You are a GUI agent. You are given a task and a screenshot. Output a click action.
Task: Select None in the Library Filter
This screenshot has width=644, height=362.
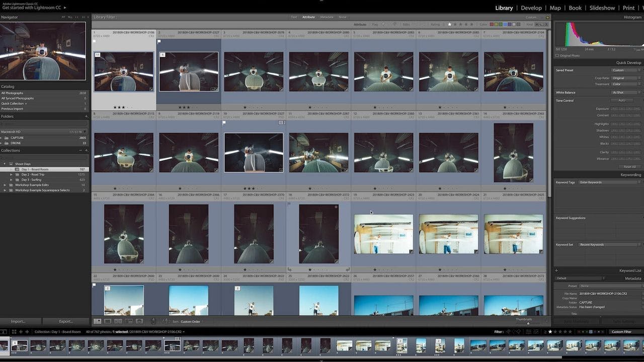pyautogui.click(x=343, y=17)
